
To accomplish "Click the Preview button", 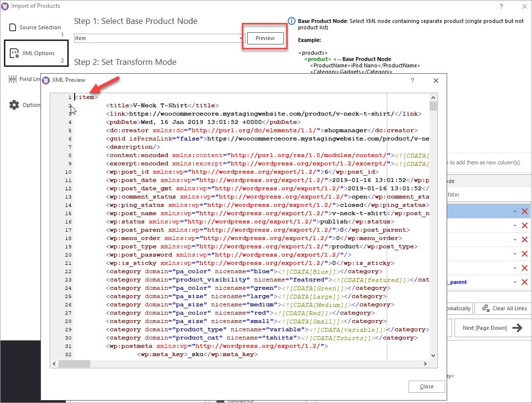I will [x=264, y=38].
